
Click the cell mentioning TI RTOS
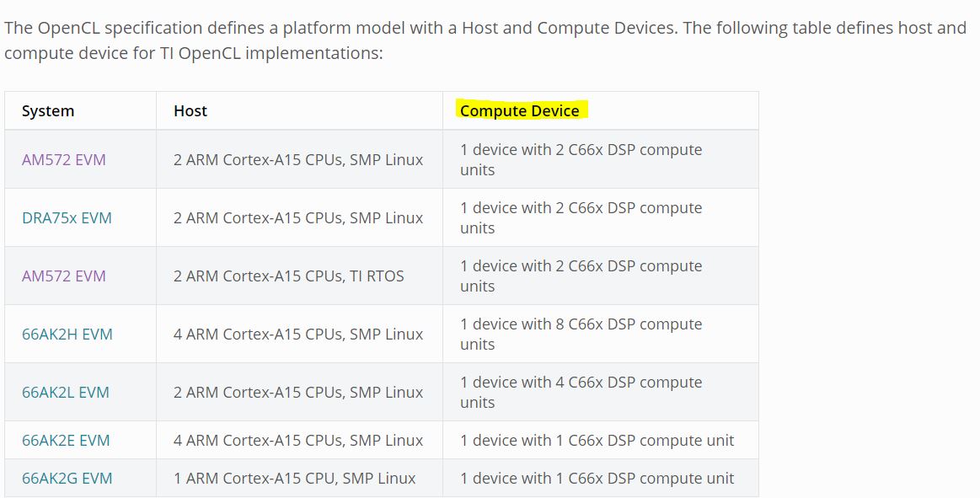coord(289,276)
